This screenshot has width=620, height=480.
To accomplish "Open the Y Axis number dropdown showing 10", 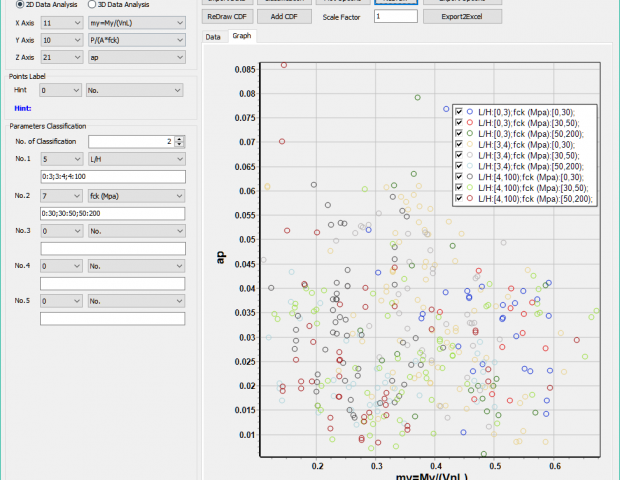I will [x=62, y=40].
